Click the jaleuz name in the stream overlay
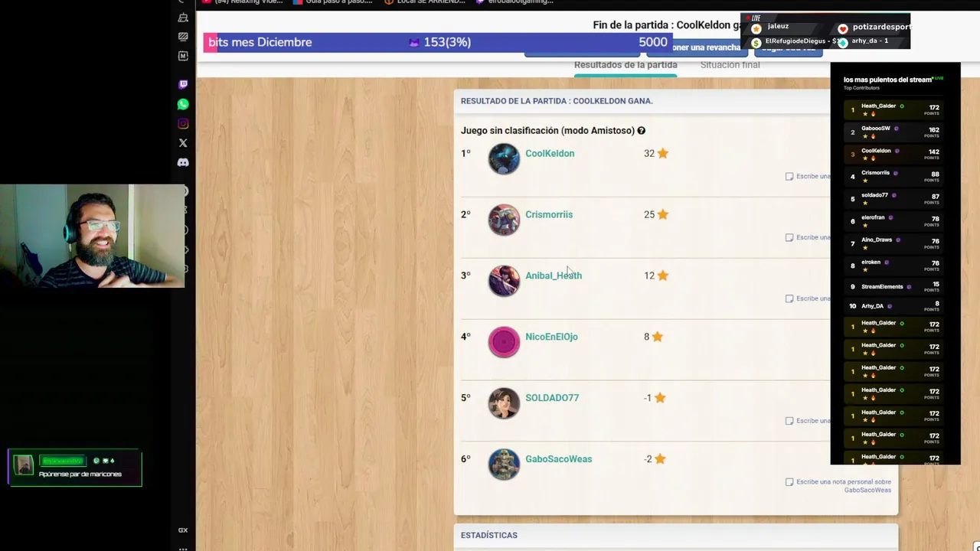This screenshot has width=980, height=551. click(x=778, y=26)
